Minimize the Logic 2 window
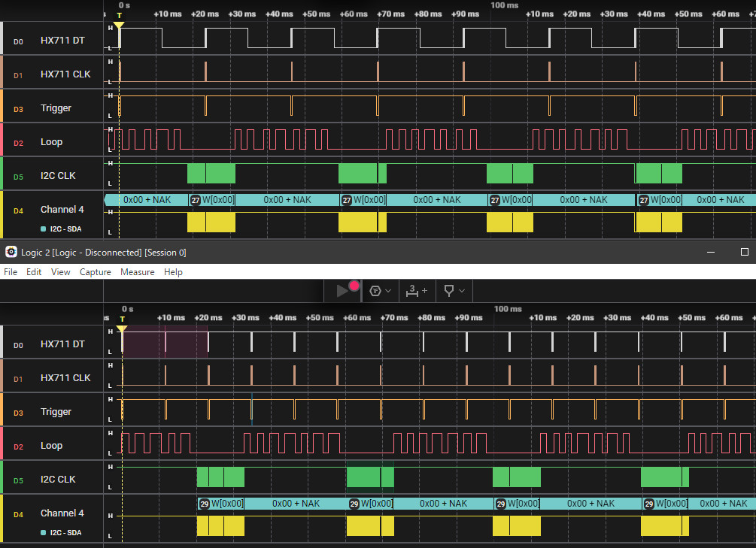Viewport: 756px width, 548px height. 711,252
